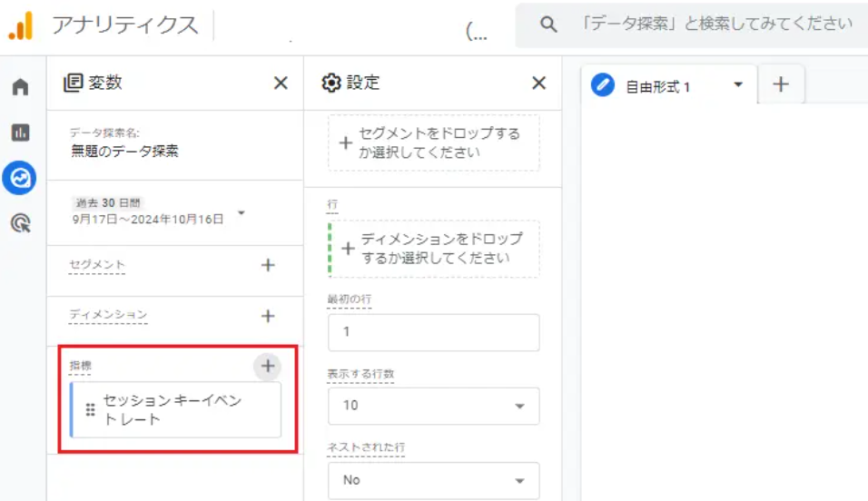The image size is (868, 501).
Task: Add a new segment with plus icon
Action: [x=268, y=265]
